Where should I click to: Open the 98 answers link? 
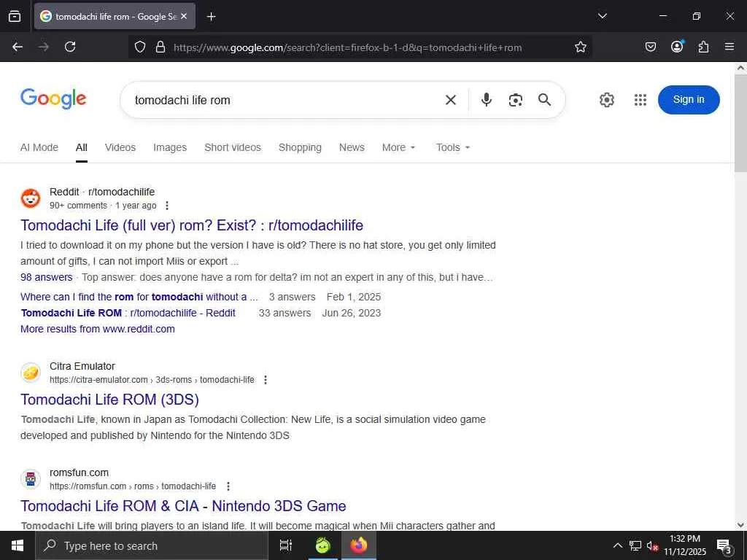(x=46, y=277)
